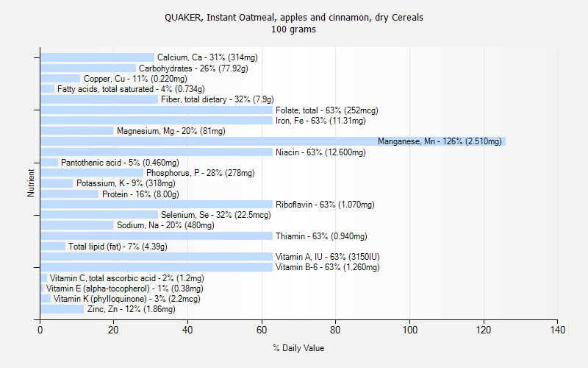
Task: Click the x-axis tick label '120'
Action: pyautogui.click(x=484, y=330)
